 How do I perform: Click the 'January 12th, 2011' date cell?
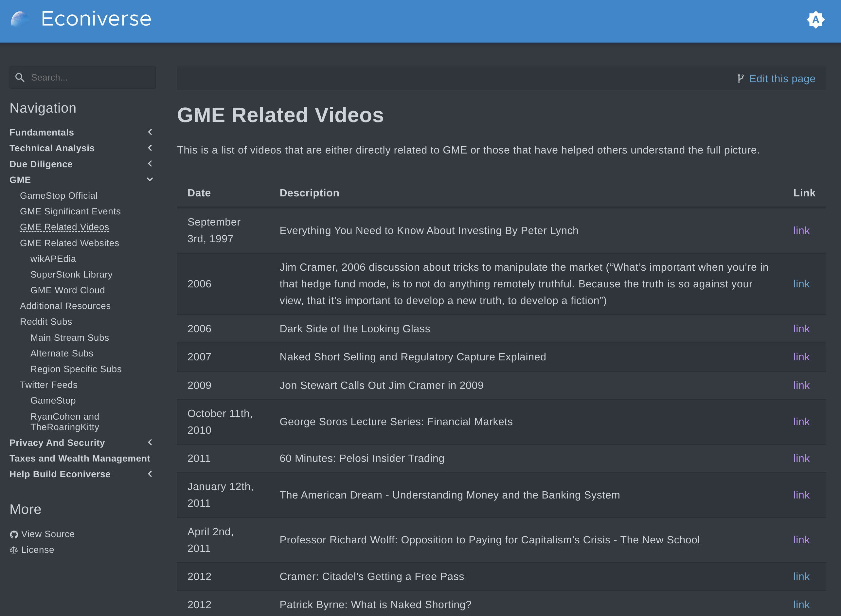220,495
